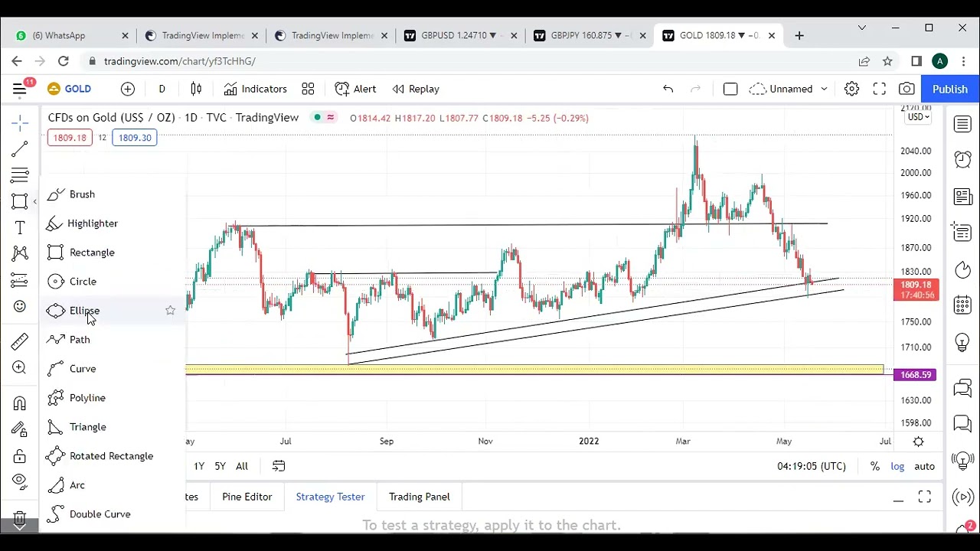This screenshot has width=980, height=551.
Task: Switch to the Strategy Tester tab
Action: click(330, 497)
